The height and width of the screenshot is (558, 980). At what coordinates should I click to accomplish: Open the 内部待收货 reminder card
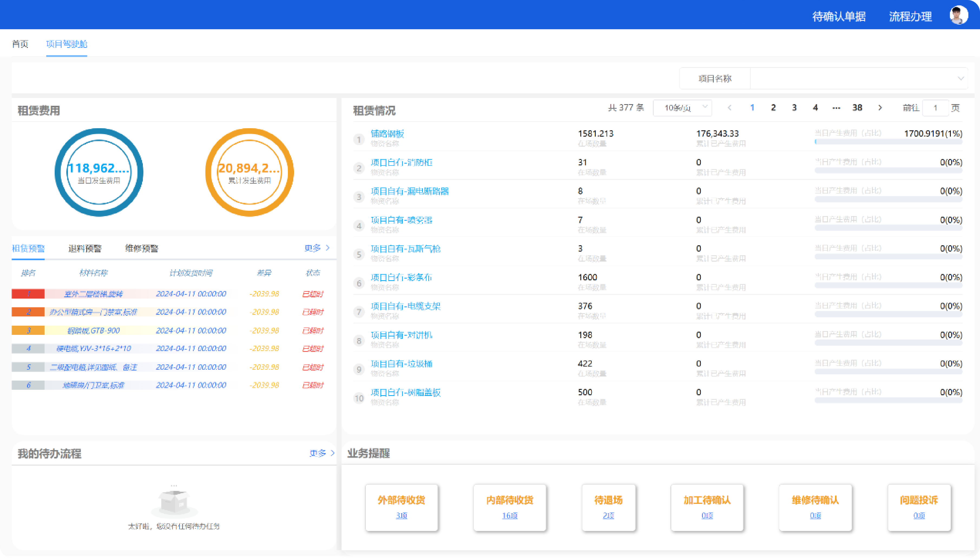(x=510, y=507)
